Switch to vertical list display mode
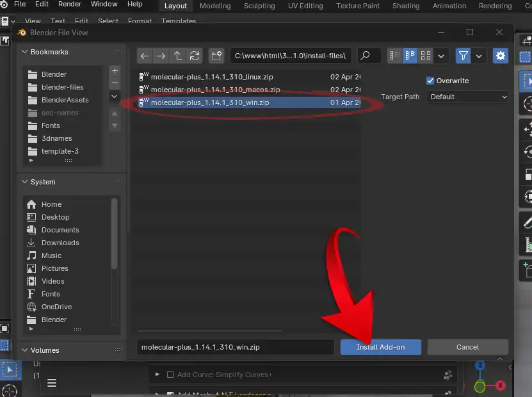Viewport: 532px width, 397px height. (394, 56)
